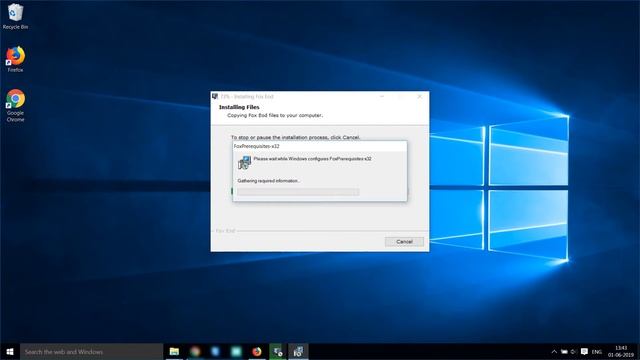Image resolution: width=640 pixels, height=360 pixels.
Task: Click the Search the web and Windows box
Action: point(91,351)
